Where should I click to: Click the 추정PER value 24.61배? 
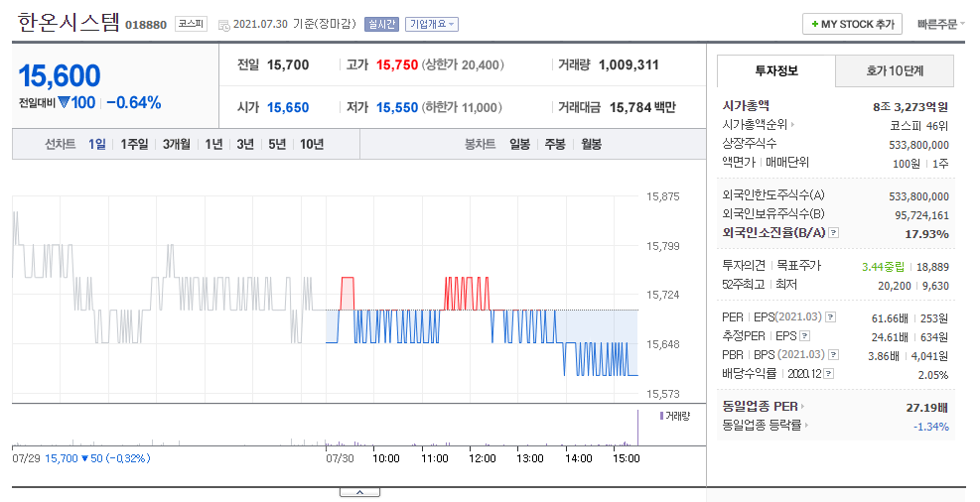pyautogui.click(x=890, y=337)
